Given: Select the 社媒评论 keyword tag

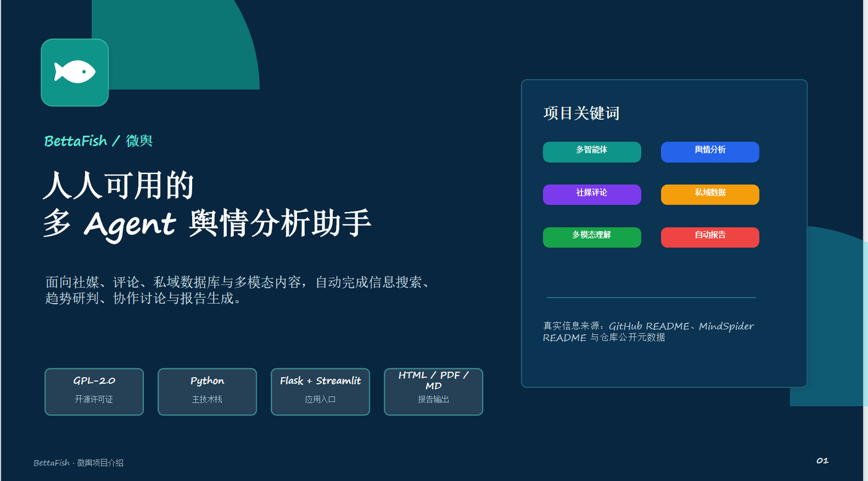Looking at the screenshot, I should [x=592, y=195].
